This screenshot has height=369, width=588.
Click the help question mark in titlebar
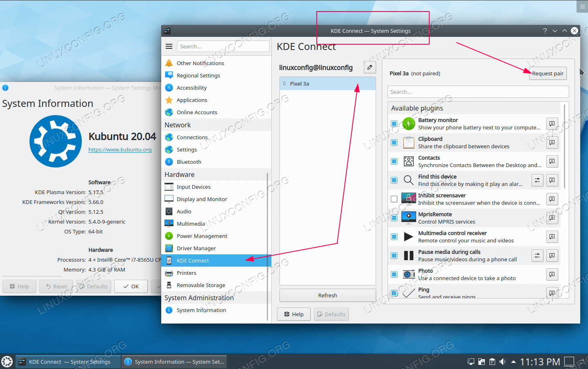(545, 31)
